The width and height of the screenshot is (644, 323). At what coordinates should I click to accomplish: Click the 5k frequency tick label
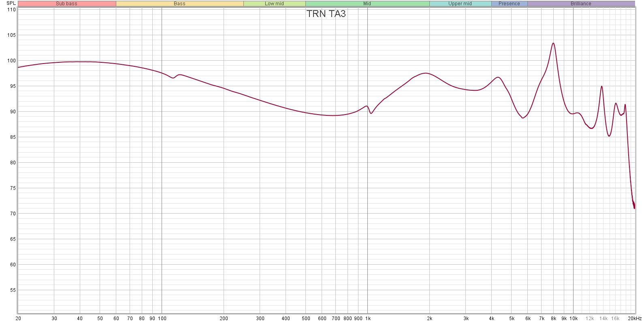tap(512, 319)
